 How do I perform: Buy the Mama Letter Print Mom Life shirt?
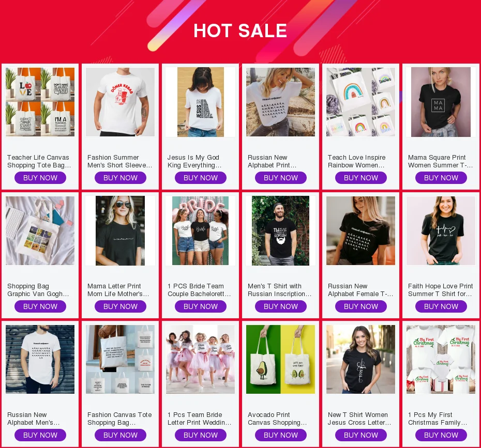click(x=120, y=306)
